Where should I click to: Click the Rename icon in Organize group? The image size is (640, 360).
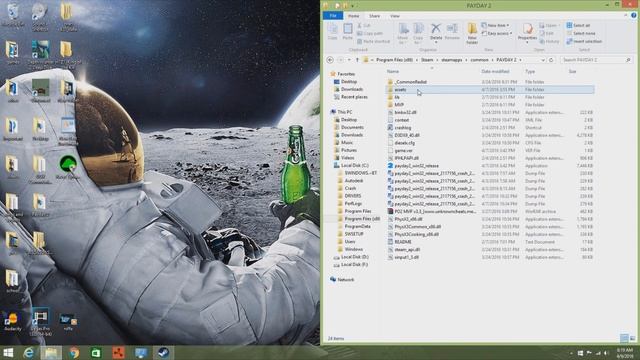452,31
